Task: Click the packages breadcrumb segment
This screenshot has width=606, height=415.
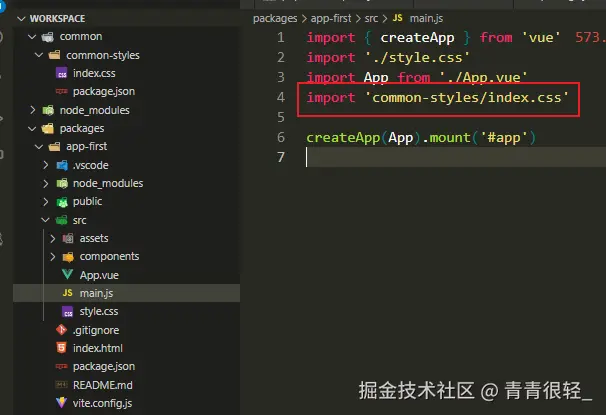Action: click(x=275, y=19)
